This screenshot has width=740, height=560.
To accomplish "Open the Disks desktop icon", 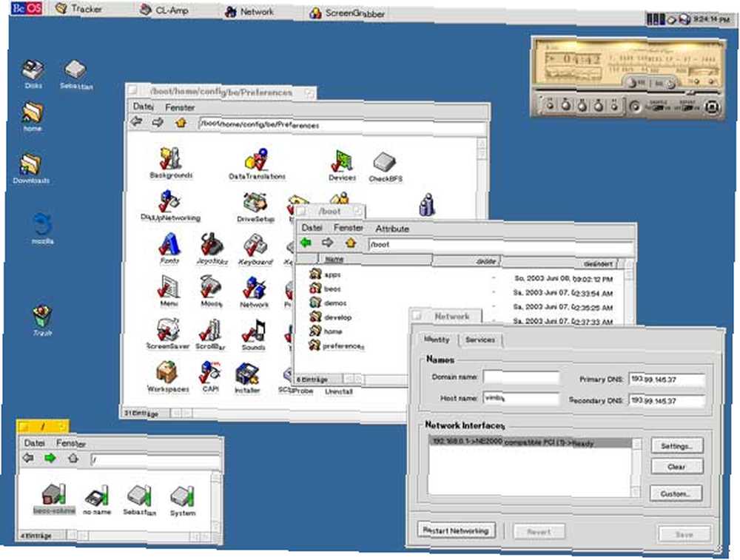I will click(x=33, y=73).
